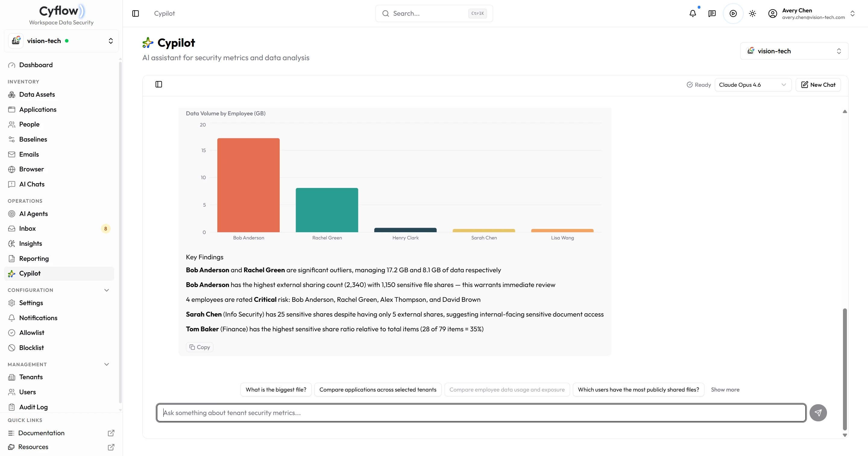Click the Inbox badge showing 8
868x456 pixels.
(105, 229)
